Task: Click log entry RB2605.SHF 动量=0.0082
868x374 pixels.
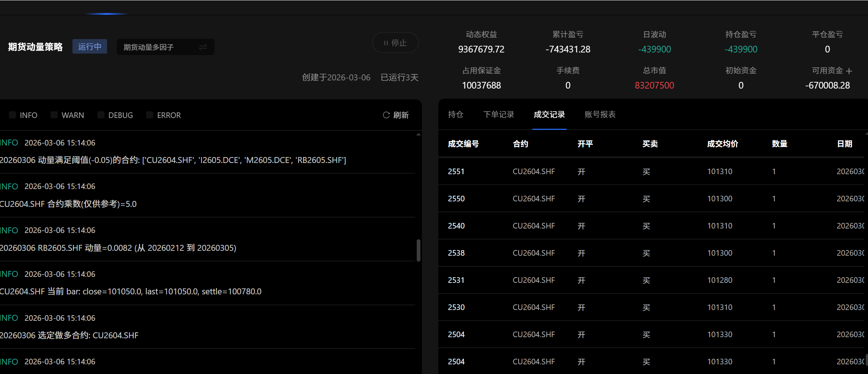Action: point(207,239)
